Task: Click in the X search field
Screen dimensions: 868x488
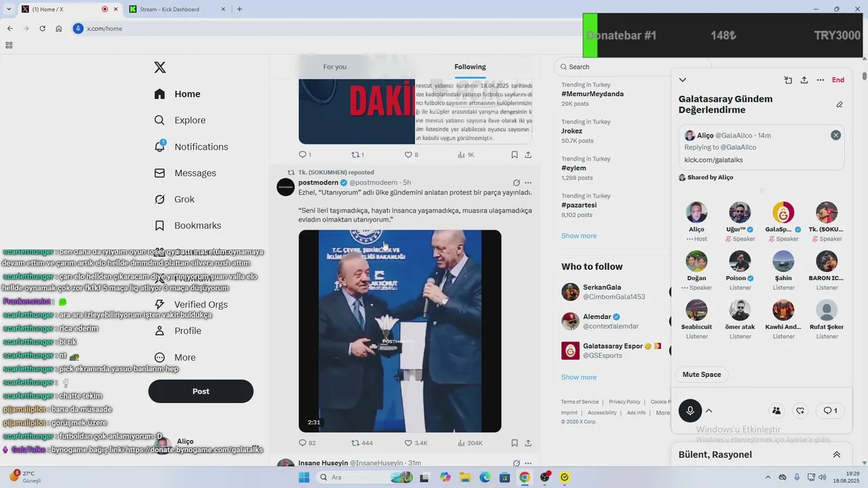Action: tap(632, 66)
